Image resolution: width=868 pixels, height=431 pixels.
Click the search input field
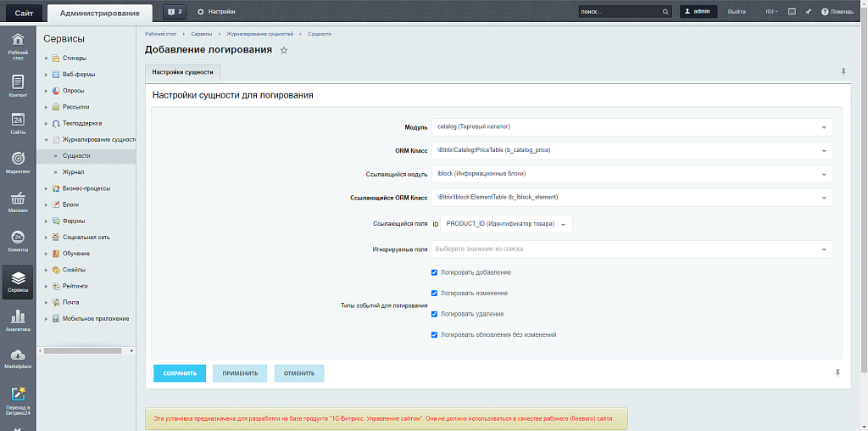(x=619, y=12)
